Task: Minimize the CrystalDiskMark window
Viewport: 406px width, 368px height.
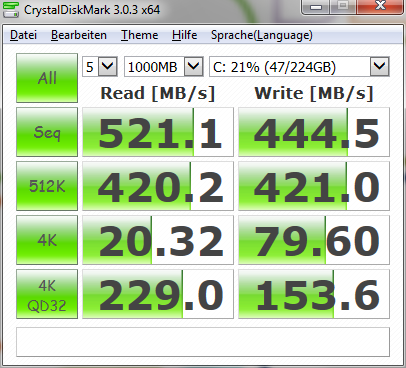Action: click(316, 7)
